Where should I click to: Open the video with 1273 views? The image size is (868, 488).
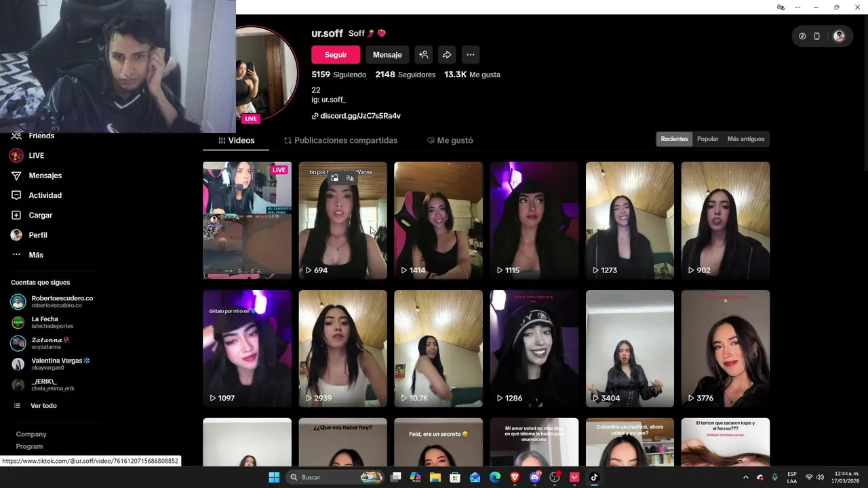630,220
